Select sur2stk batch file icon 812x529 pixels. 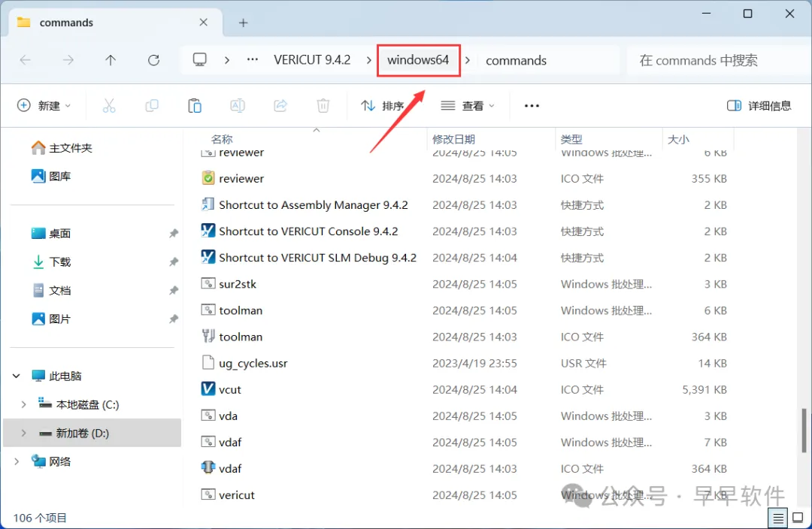[208, 283]
